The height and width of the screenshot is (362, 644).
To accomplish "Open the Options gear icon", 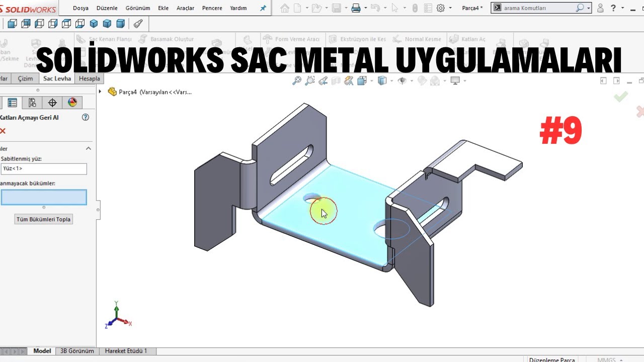I will click(x=441, y=8).
